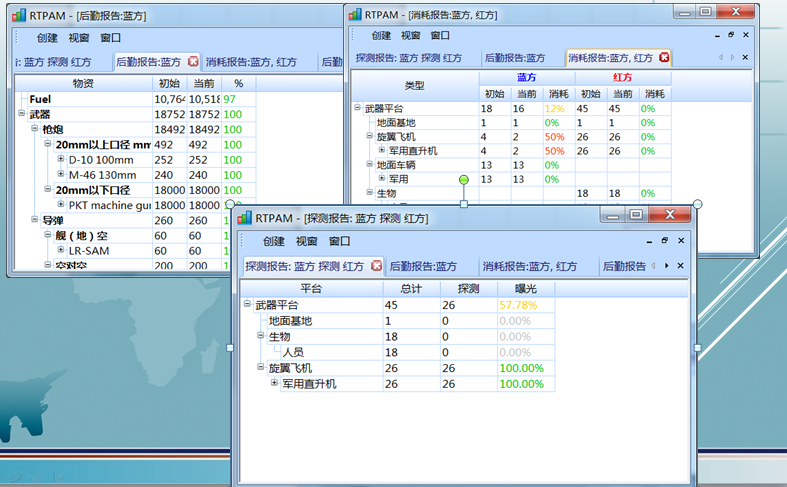Minimize the MDI child in the 探测报告 window

coord(650,241)
